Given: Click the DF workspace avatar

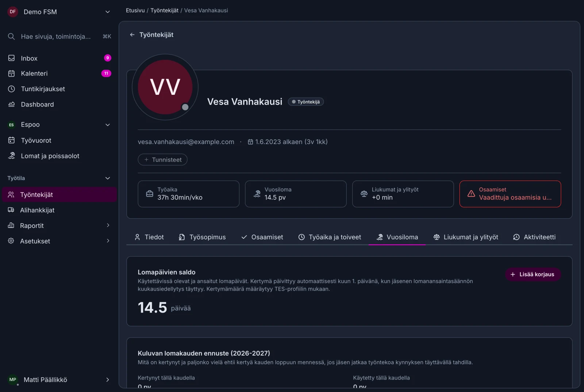Looking at the screenshot, I should pyautogui.click(x=13, y=12).
